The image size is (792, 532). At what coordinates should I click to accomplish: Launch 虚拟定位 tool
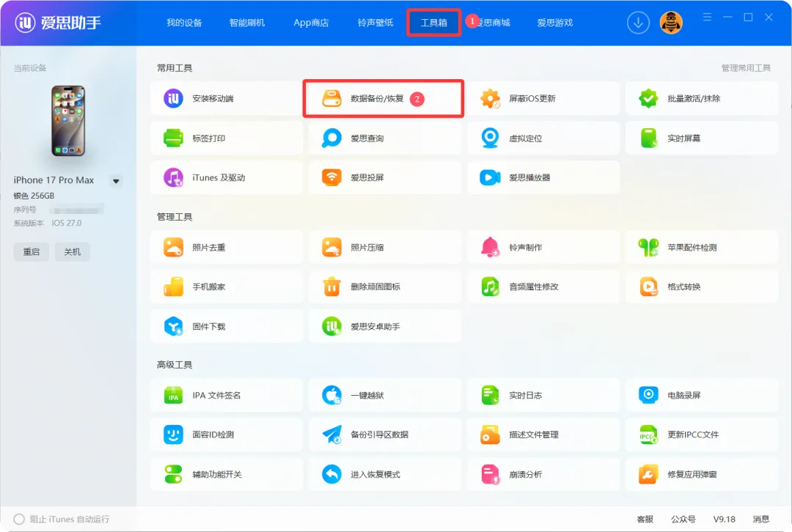tap(543, 138)
